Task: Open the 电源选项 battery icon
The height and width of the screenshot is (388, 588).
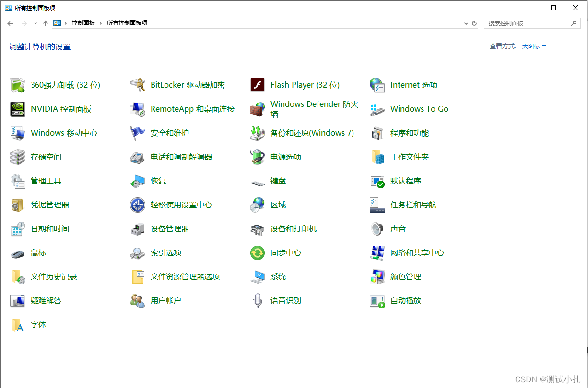Action: tap(258, 157)
